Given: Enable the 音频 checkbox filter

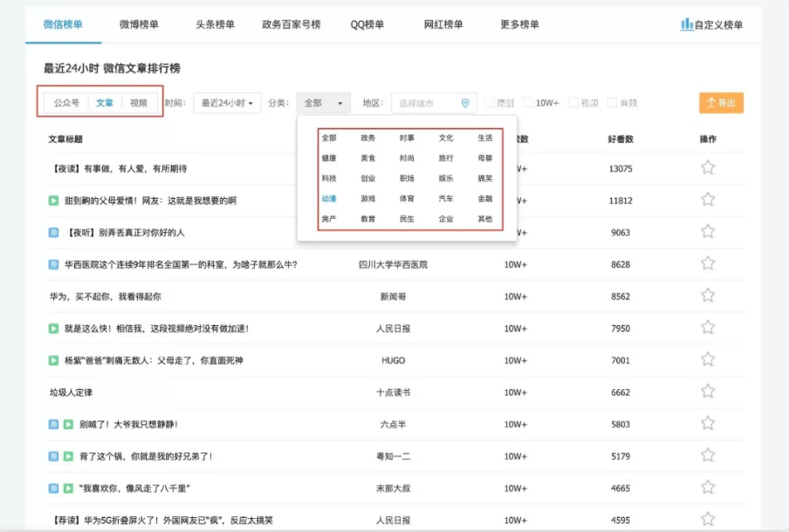Looking at the screenshot, I should [612, 103].
